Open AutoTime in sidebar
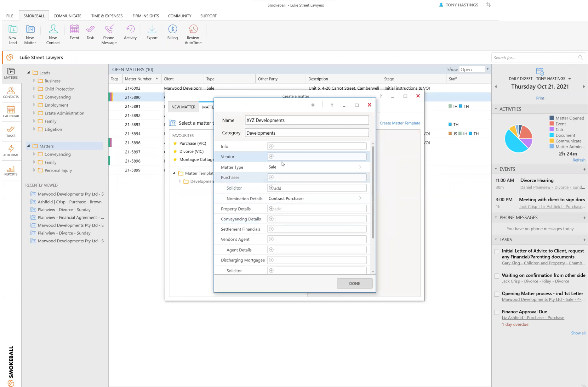The image size is (588, 387). click(x=11, y=151)
